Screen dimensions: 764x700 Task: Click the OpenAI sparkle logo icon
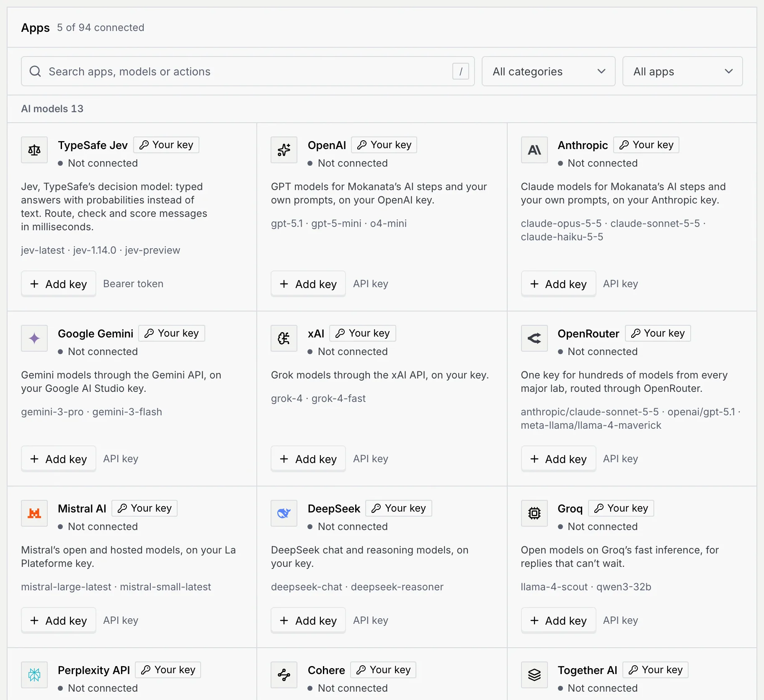pos(284,150)
